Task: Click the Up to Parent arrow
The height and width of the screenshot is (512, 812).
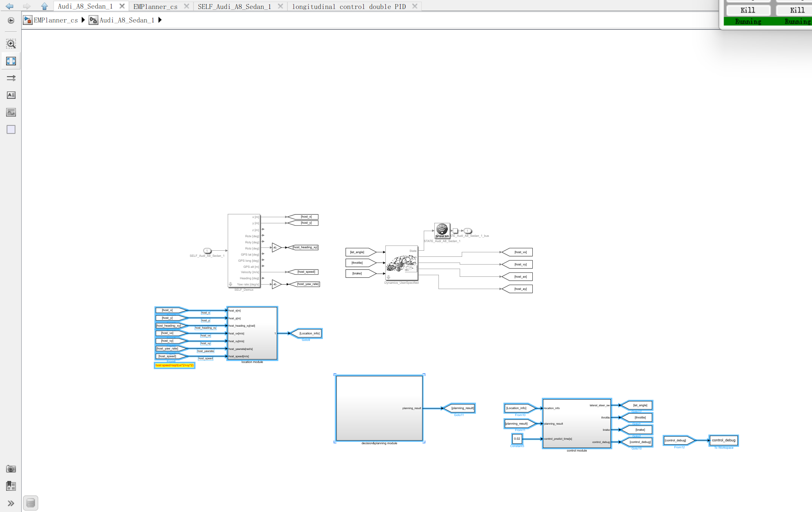Action: 44,6
